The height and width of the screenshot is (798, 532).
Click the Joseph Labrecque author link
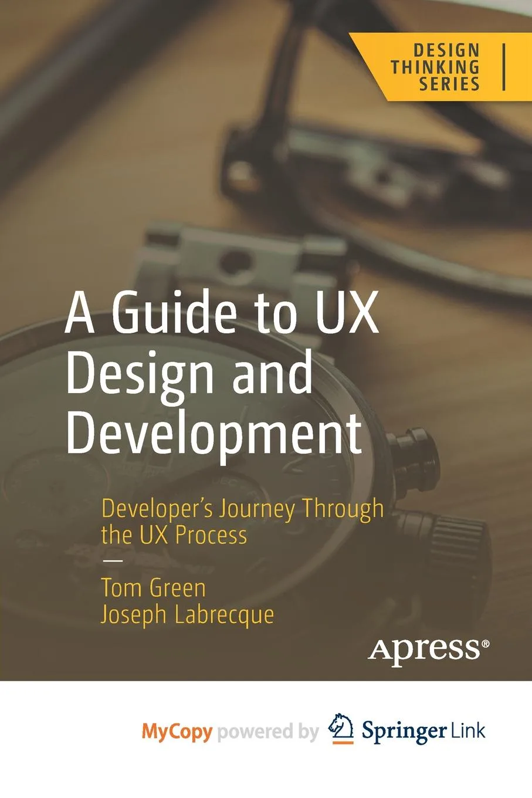pyautogui.click(x=187, y=616)
